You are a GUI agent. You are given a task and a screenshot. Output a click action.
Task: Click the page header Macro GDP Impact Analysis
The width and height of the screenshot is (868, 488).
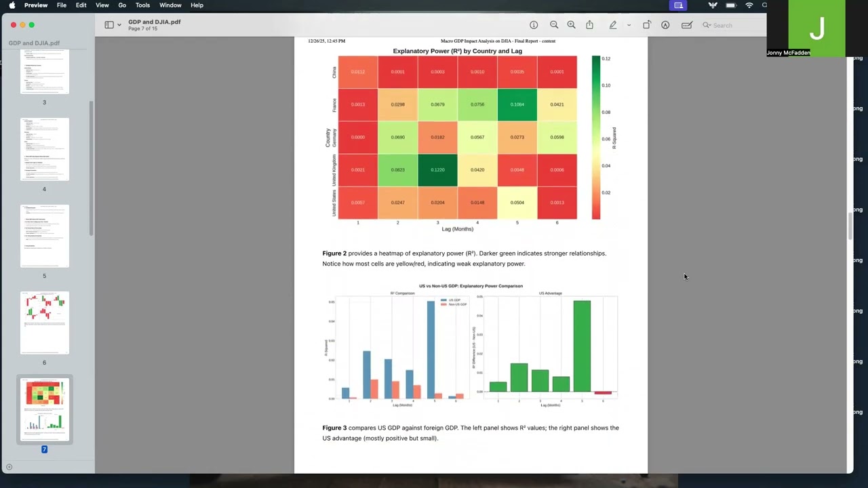coord(498,41)
